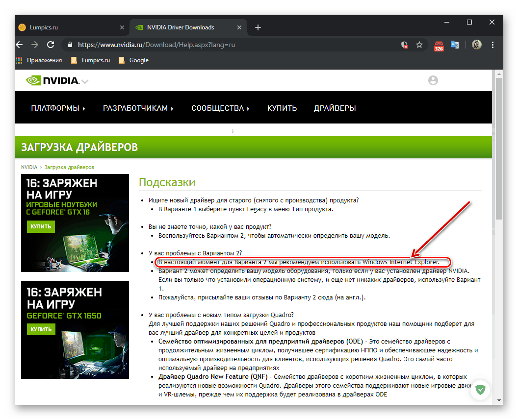The width and height of the screenshot is (518, 420).
Task: Click the 'Драйвер Quadro New Feature (QNF)' text
Action: [213, 376]
